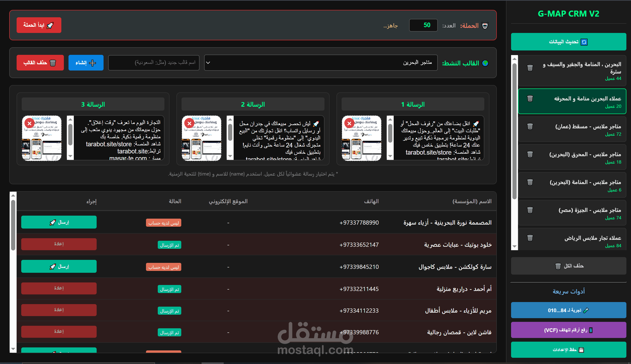The width and height of the screenshot is (631, 364).
Task: Delete the 'عملاء البحرين منامة و المحرقه' list via trash icon
Action: 530,99
